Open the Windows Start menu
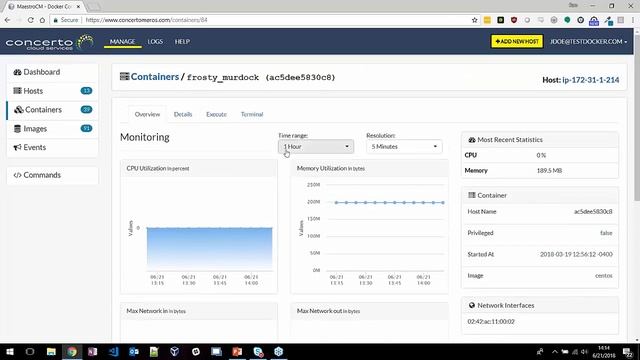The height and width of the screenshot is (360, 640). 10,351
